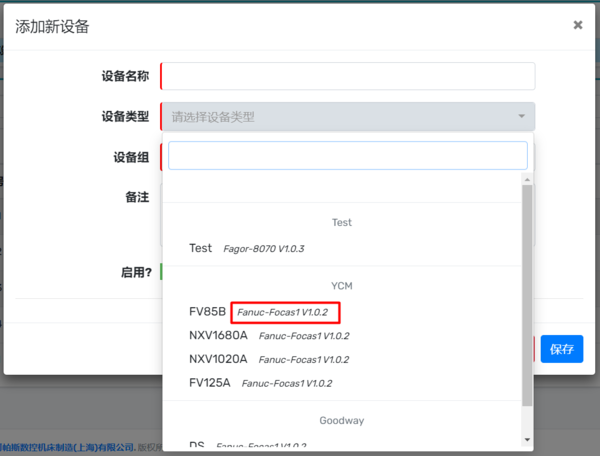This screenshot has height=456, width=600.
Task: Choose the DS option under Goodway
Action: point(198,445)
